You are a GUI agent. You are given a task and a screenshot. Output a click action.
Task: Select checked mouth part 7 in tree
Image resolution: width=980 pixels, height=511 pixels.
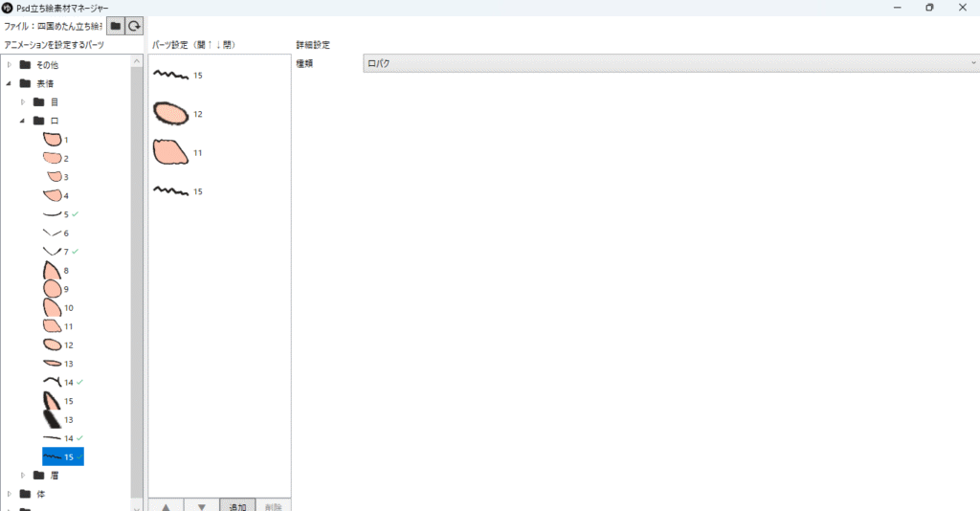pyautogui.click(x=56, y=251)
